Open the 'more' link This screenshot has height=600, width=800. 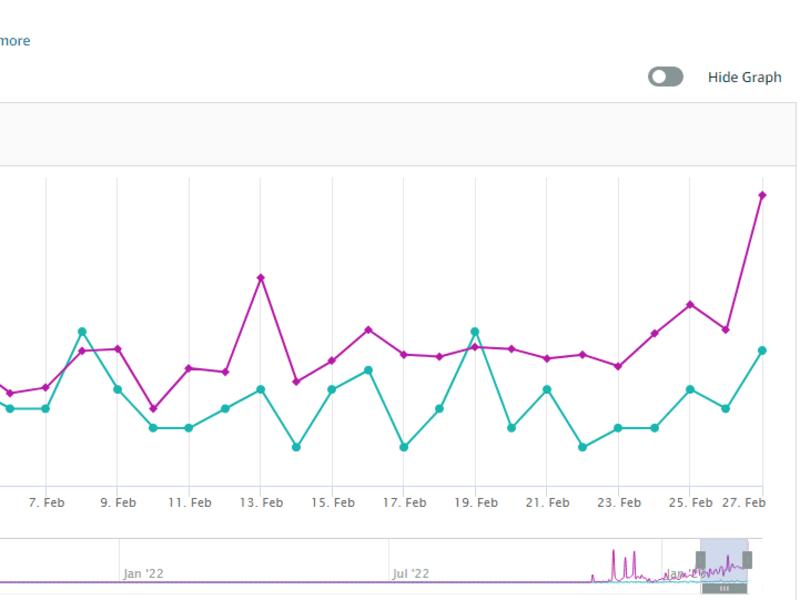(x=15, y=41)
